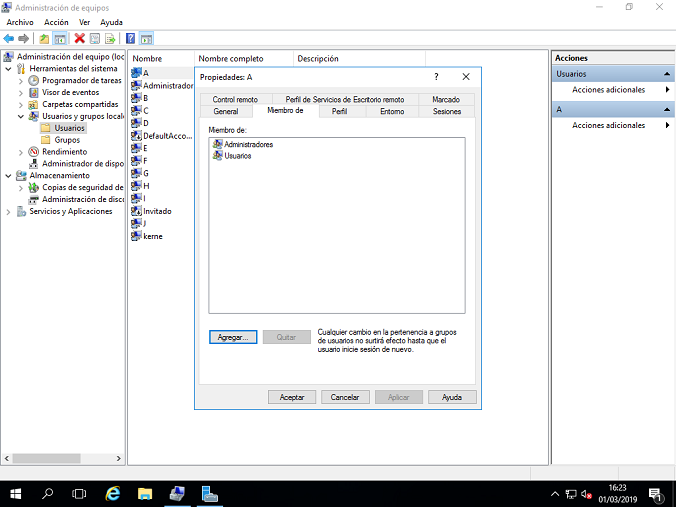Click the tree pane horizontal scrollbar thumb
Screen dimensions: 676x507
(46, 458)
